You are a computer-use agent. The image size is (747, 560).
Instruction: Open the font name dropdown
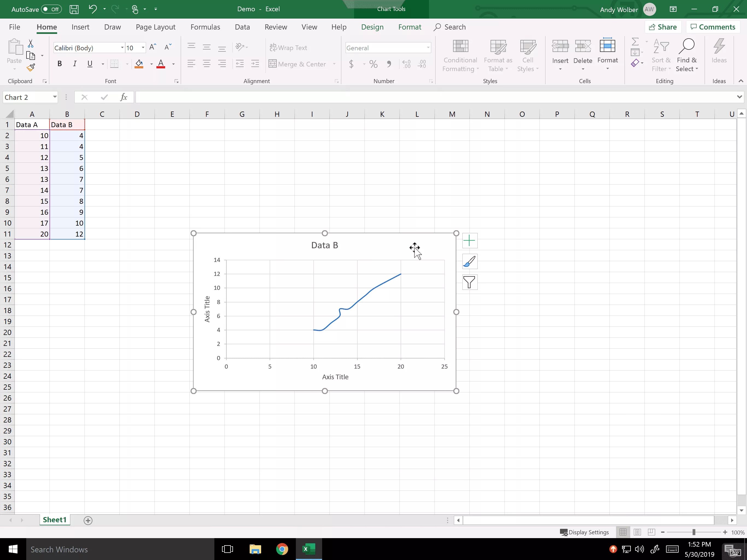coord(122,48)
